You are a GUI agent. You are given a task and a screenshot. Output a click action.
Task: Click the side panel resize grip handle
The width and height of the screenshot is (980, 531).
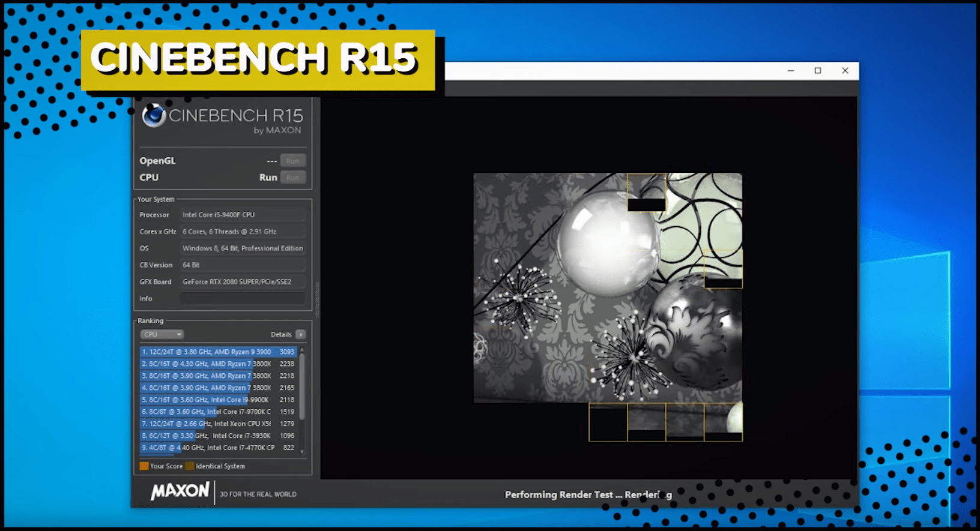point(316,300)
